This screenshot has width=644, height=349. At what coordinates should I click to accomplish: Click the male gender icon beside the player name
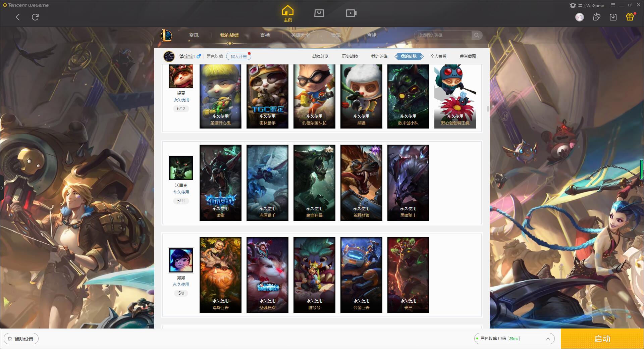pos(199,56)
